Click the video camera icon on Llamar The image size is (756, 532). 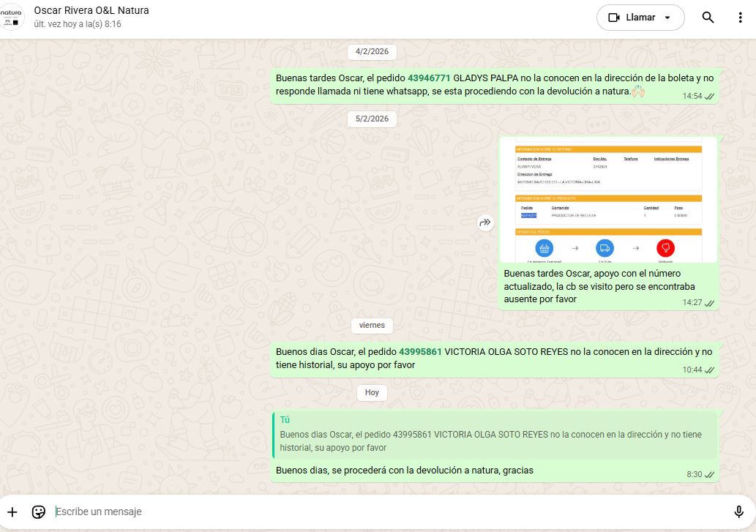tap(613, 18)
